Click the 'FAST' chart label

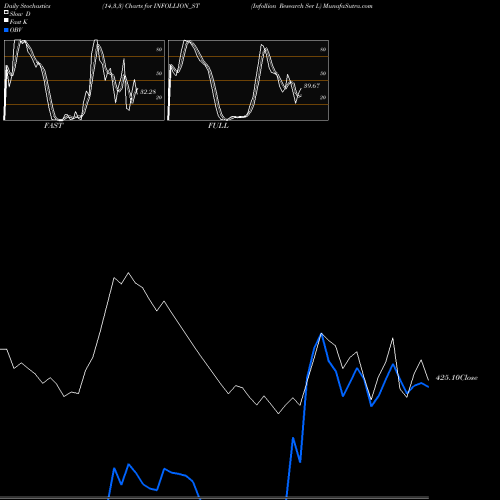(53, 126)
